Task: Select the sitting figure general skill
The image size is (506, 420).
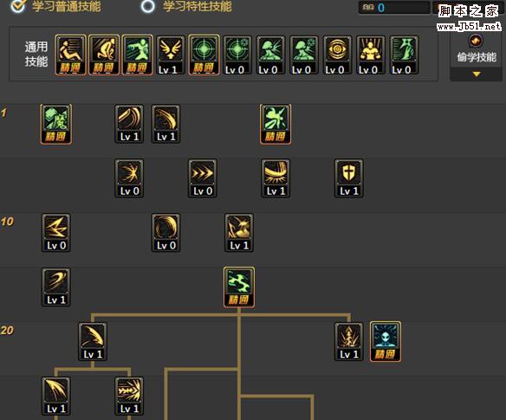Action: [x=71, y=55]
